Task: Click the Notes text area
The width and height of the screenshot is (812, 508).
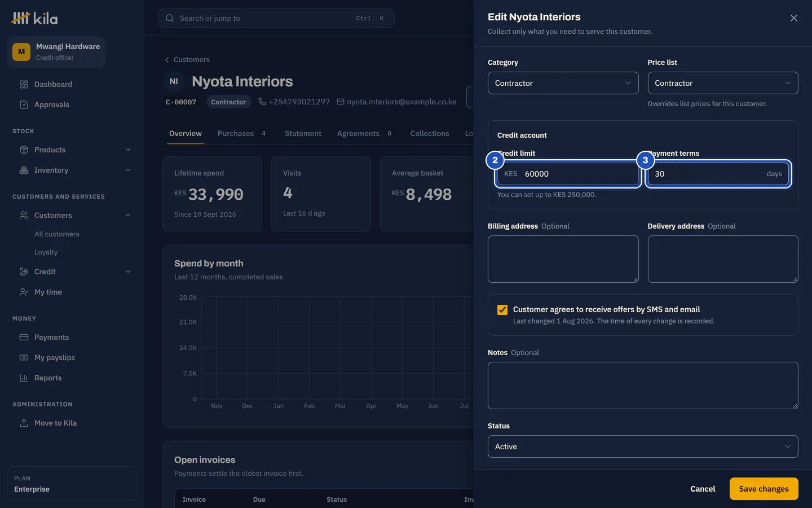Action: (643, 386)
